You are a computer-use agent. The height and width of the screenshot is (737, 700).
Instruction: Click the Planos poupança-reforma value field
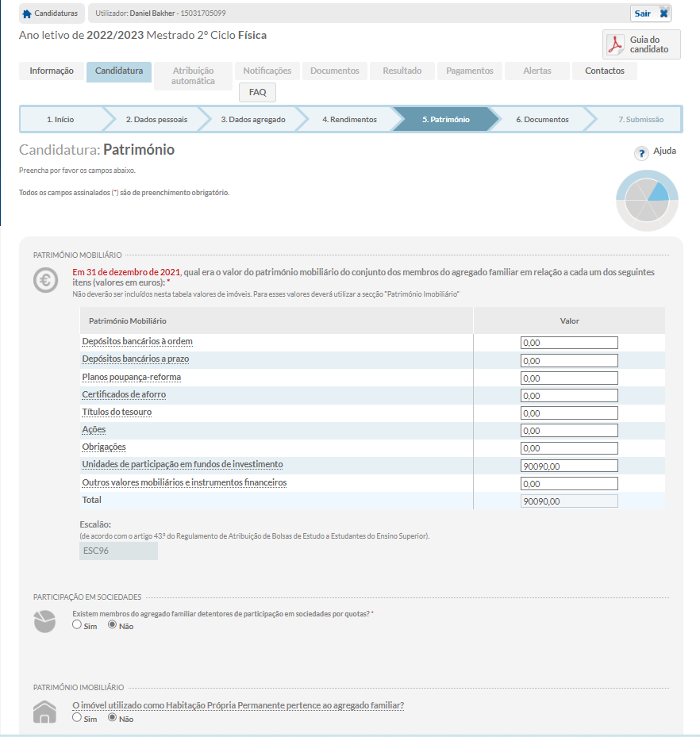pos(569,378)
